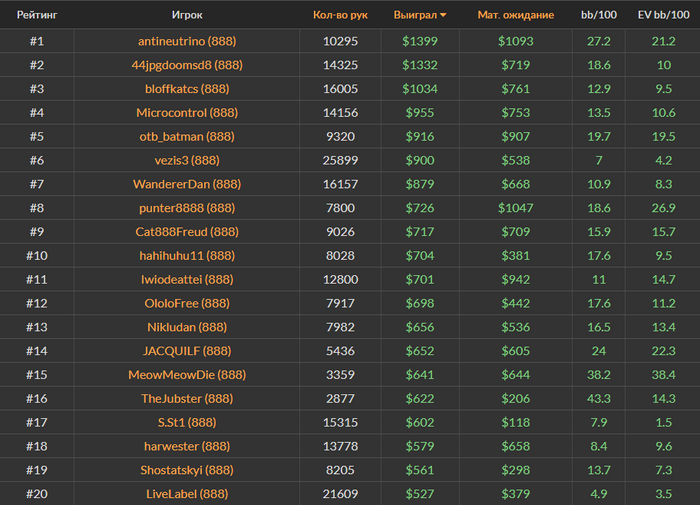Select WandererDan (888) player link
Screen dimensions: 700x505
(187, 184)
